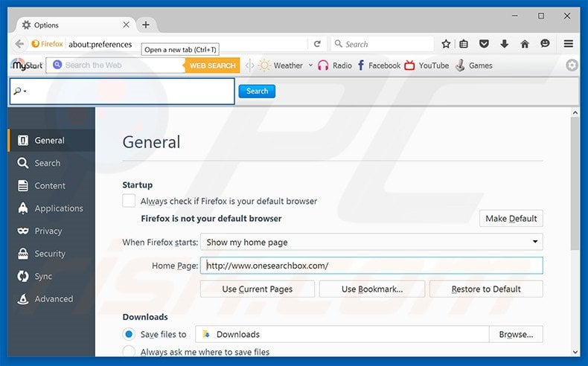588x366 pixels.
Task: Click Browse button for downloads
Action: click(x=516, y=334)
